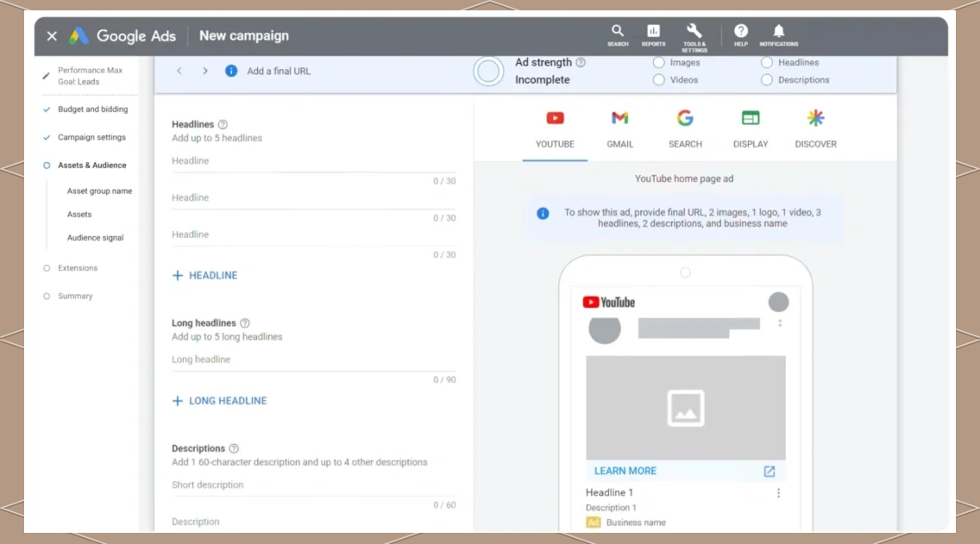Click the Google Ads logo icon
The height and width of the screenshot is (544, 980).
coord(79,35)
